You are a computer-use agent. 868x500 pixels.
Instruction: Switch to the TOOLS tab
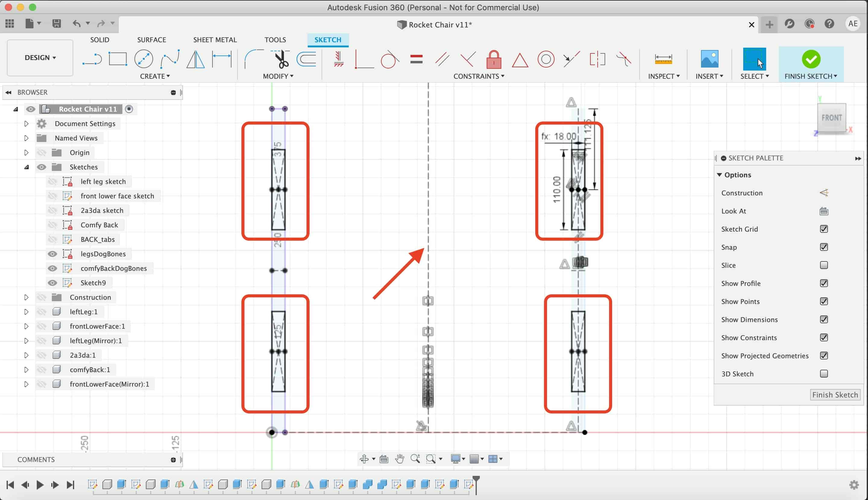click(275, 40)
